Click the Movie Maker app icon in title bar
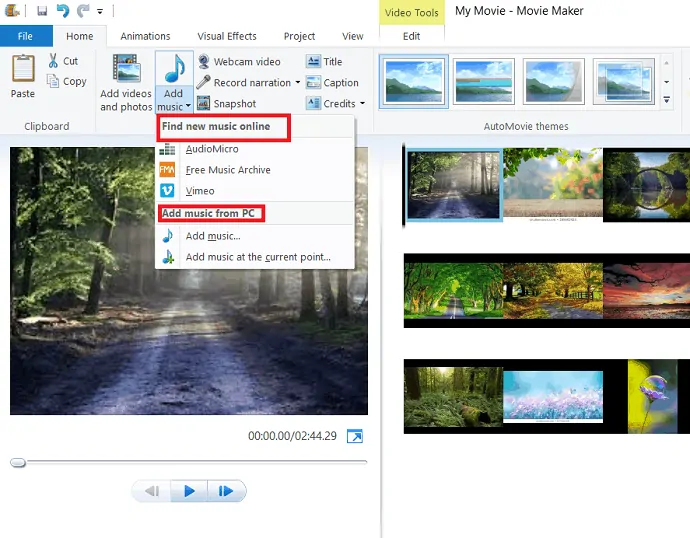This screenshot has height=538, width=690. pos(12,11)
